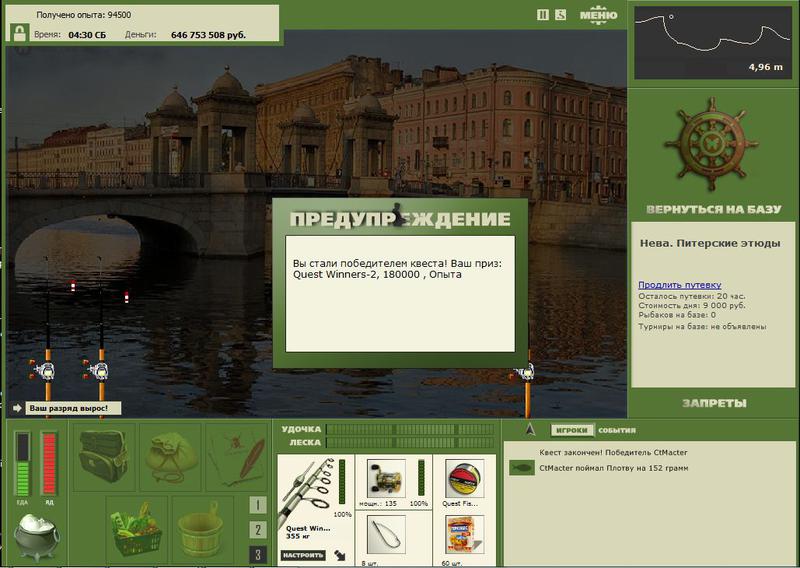This screenshot has width=800, height=568.
Task: Click the 'Нева. Питерские этюды' location title
Action: [710, 243]
